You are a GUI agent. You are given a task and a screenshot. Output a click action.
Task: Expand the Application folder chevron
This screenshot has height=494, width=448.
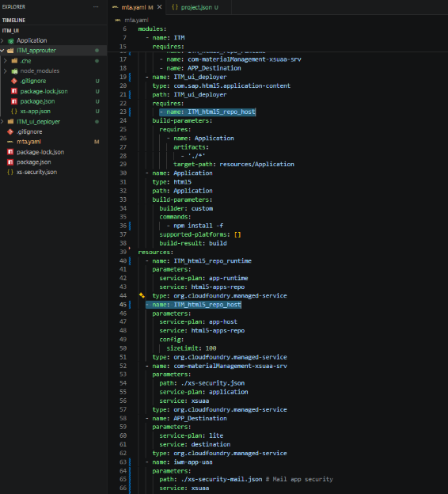2,40
